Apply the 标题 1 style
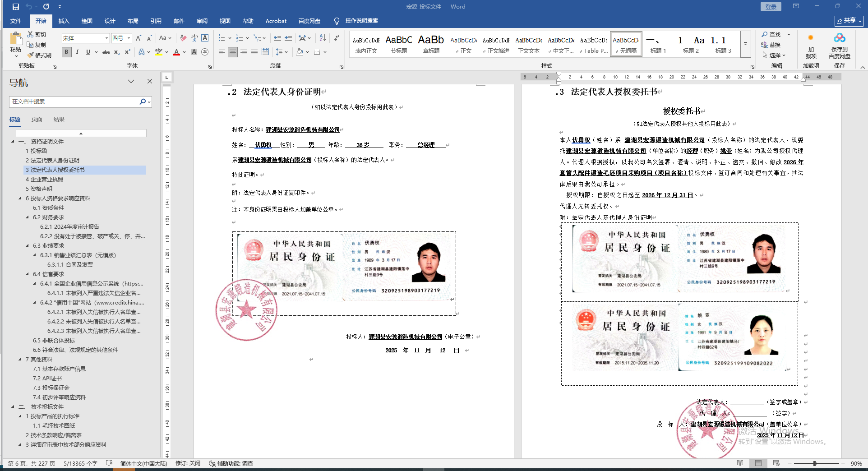This screenshot has height=471, width=868. (658, 44)
